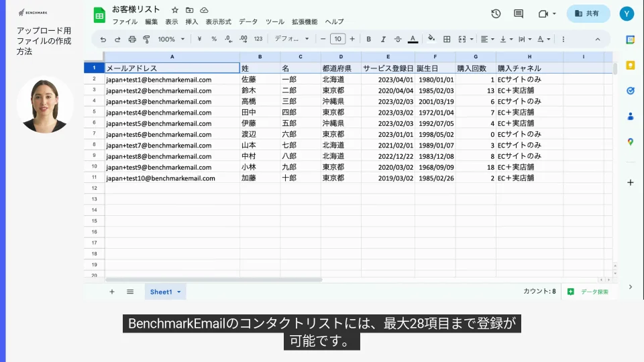The image size is (644, 362).
Task: Toggle strikethrough formatting
Action: pos(398,39)
